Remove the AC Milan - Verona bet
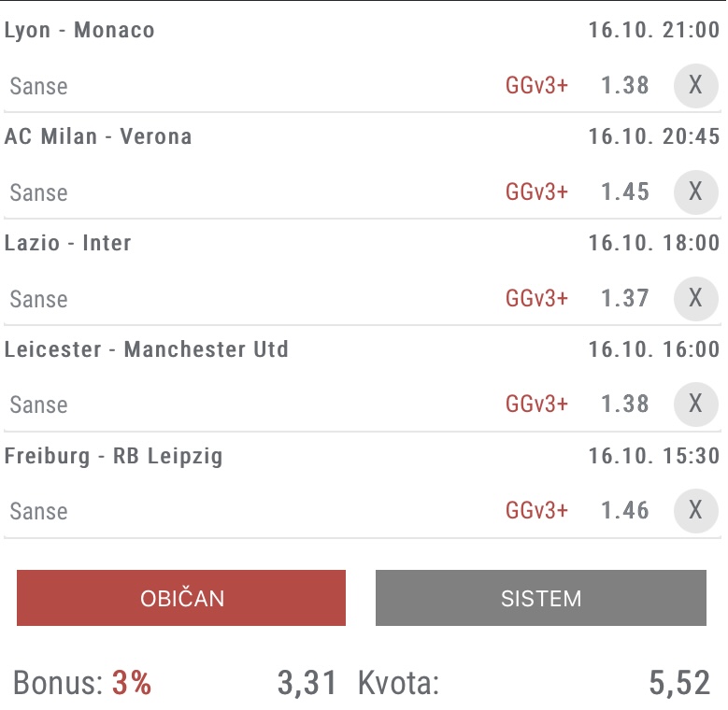Viewport: 728px width, 710px height. 695,192
